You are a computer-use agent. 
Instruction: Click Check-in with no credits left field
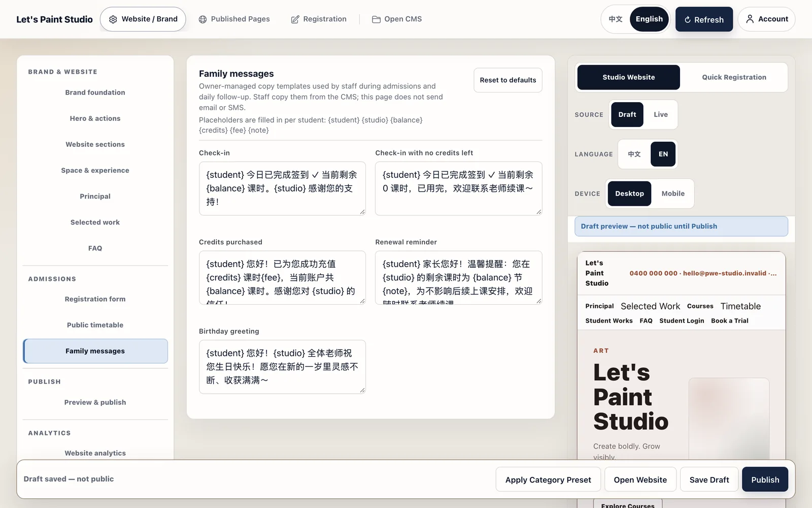[458, 188]
